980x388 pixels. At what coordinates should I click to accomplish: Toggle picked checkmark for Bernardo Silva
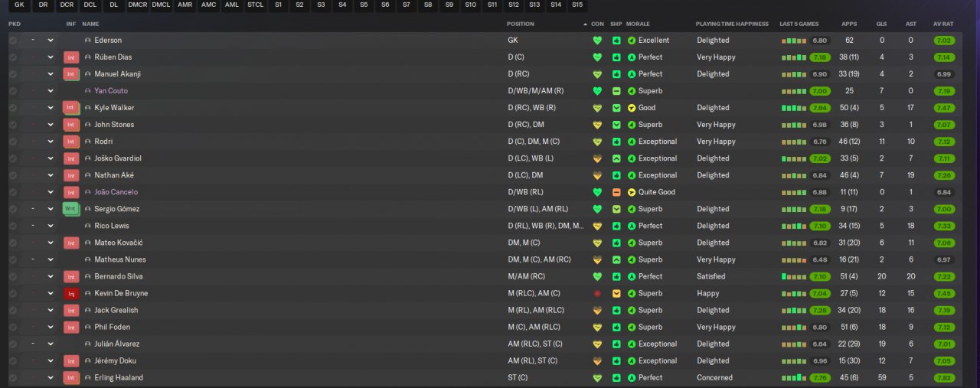13,276
